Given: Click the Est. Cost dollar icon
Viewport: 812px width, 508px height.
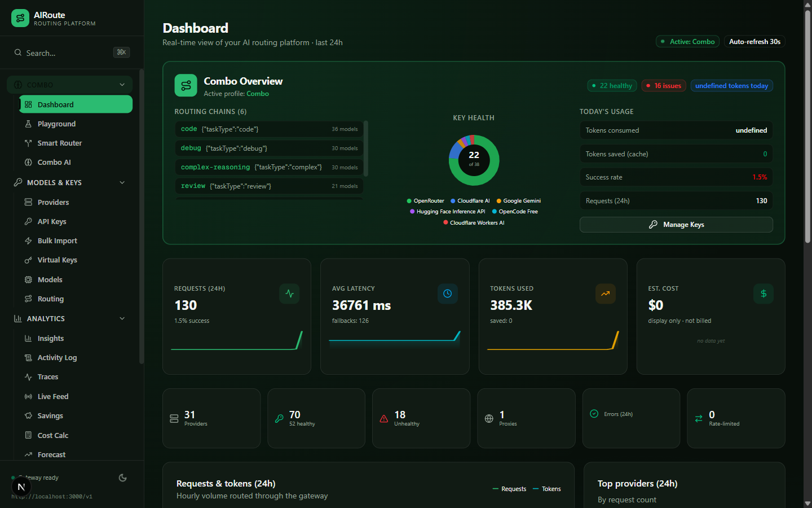Looking at the screenshot, I should click(x=764, y=294).
